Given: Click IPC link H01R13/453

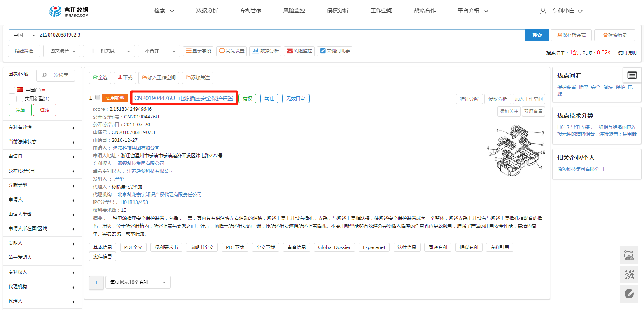Looking at the screenshot, I should (134, 202).
